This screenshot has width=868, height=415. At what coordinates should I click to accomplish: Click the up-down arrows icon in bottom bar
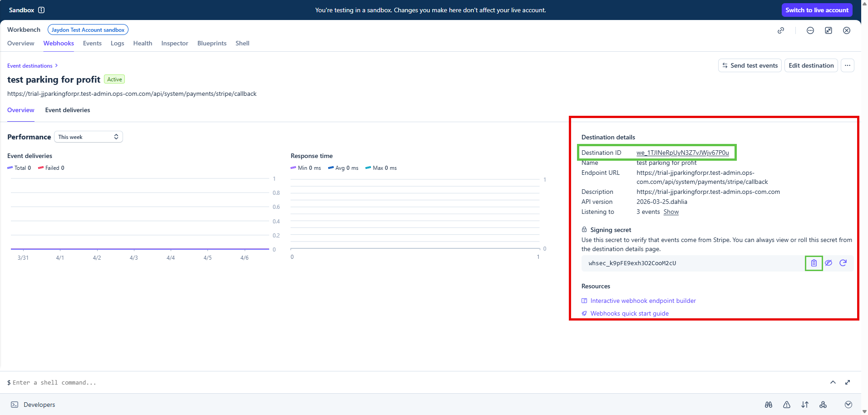[805, 405]
